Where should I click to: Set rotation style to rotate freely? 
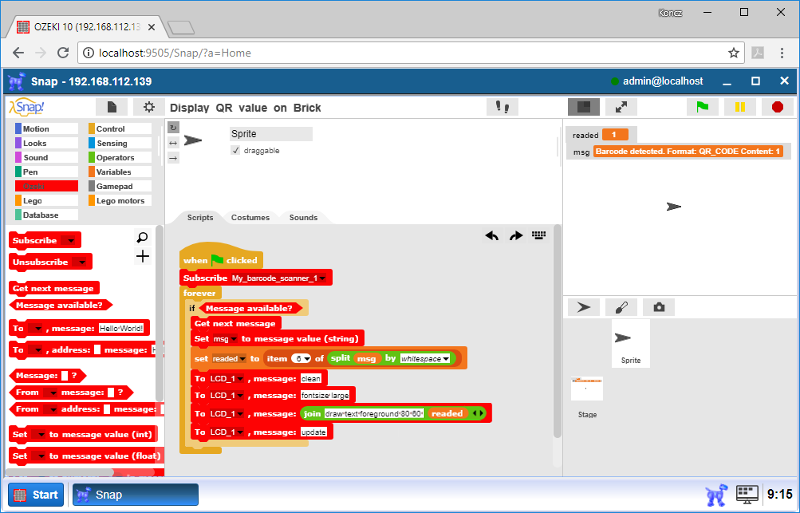click(x=173, y=128)
